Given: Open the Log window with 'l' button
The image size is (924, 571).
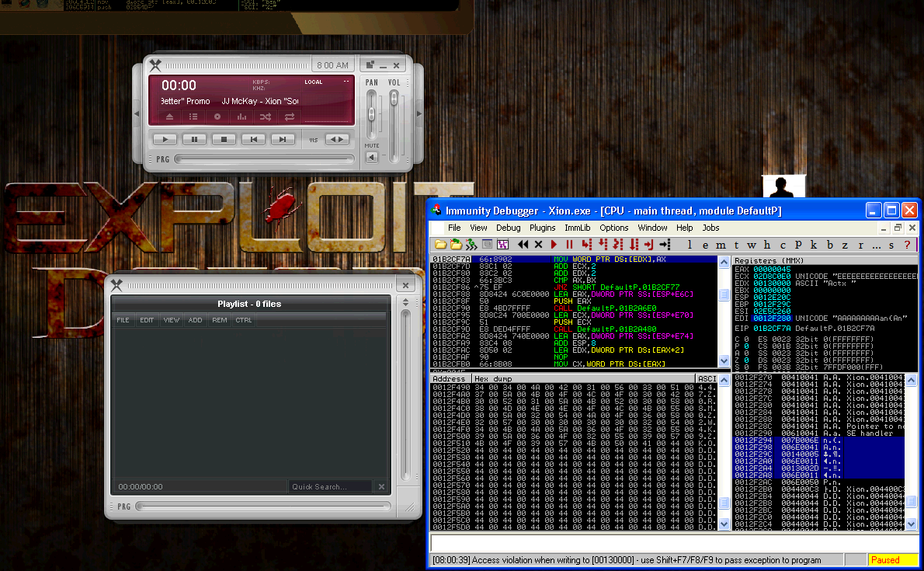Looking at the screenshot, I should click(690, 245).
